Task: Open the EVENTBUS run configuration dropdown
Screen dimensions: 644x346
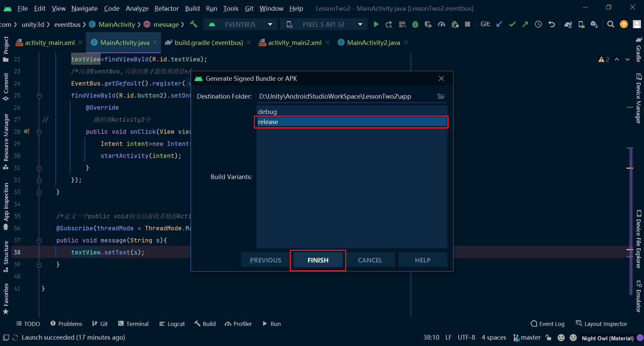Action: pyautogui.click(x=241, y=24)
